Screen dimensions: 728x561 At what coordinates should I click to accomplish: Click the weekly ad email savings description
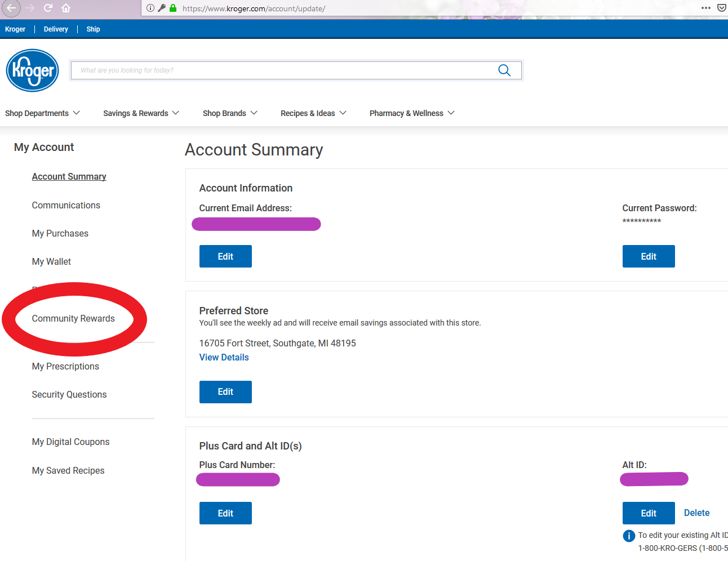tap(340, 323)
